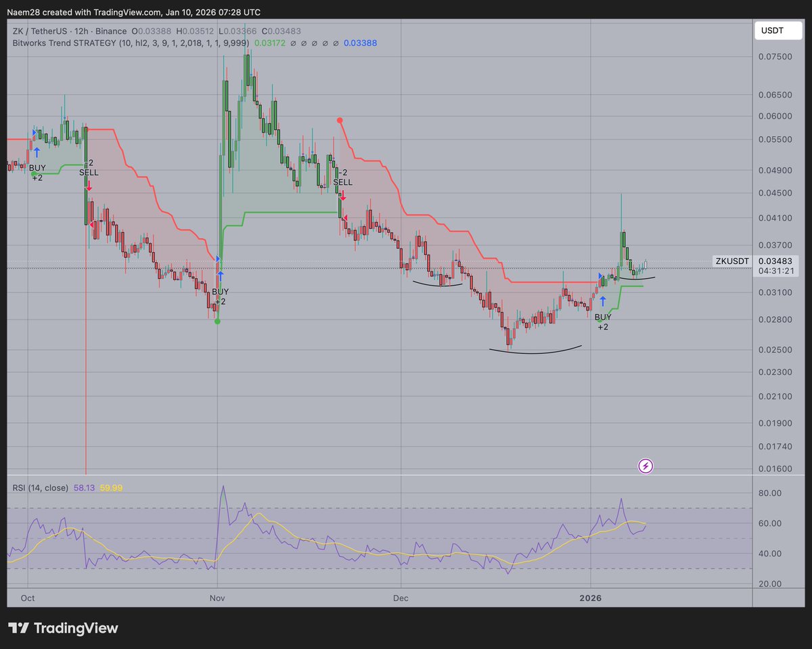Click the 2026 label on time axis
Image resolution: width=812 pixels, height=649 pixels.
(591, 598)
